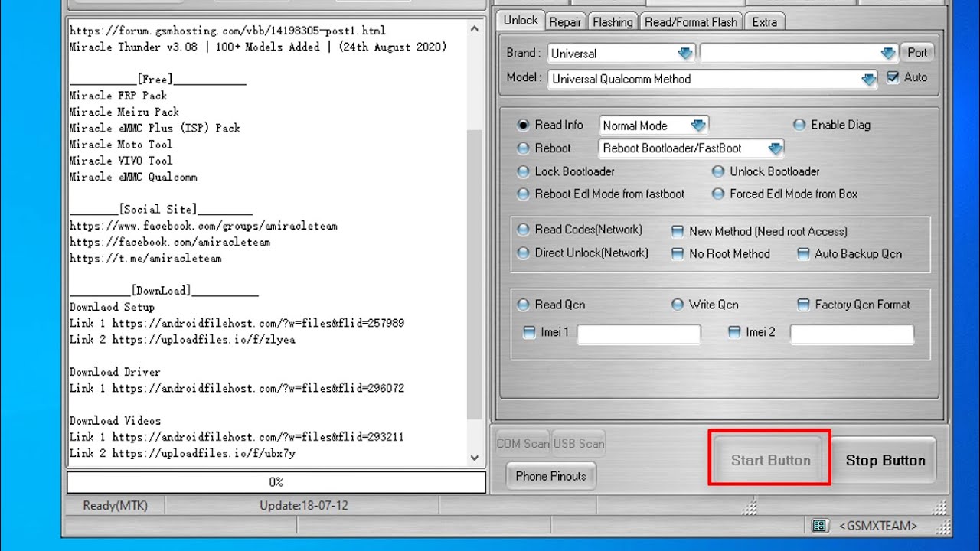Viewport: 980px width, 551px height.
Task: Click the Update:18-07-12 status text
Action: click(304, 506)
